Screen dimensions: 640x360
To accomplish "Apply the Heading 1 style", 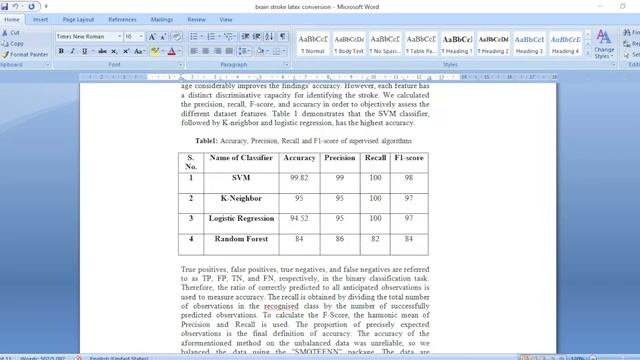I will [x=457, y=44].
